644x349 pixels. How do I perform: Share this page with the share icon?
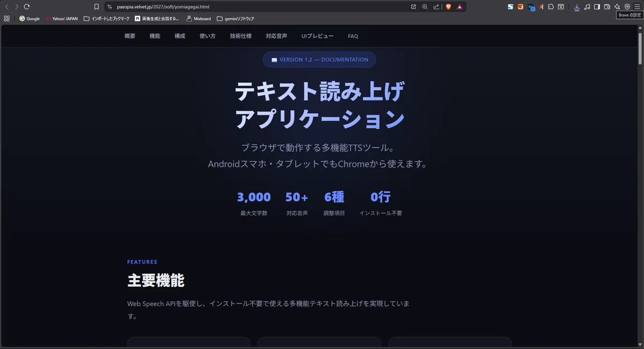436,6
